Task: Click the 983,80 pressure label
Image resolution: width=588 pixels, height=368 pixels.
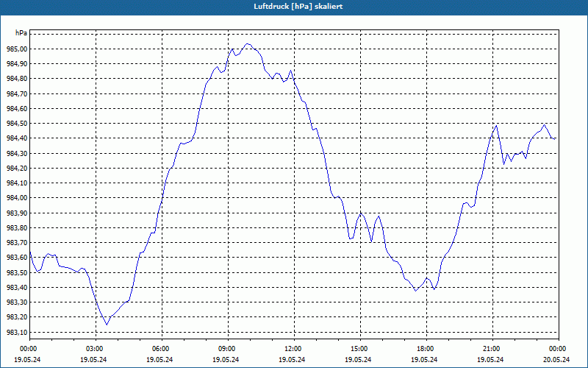Action: pyautogui.click(x=17, y=228)
